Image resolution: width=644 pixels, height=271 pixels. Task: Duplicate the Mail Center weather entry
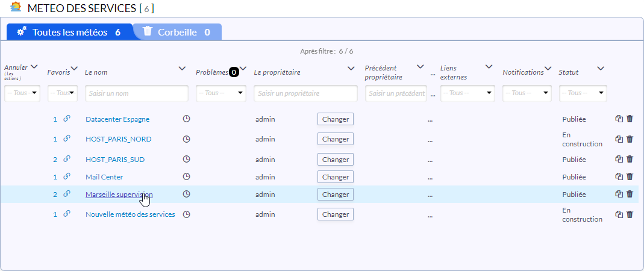click(x=619, y=176)
